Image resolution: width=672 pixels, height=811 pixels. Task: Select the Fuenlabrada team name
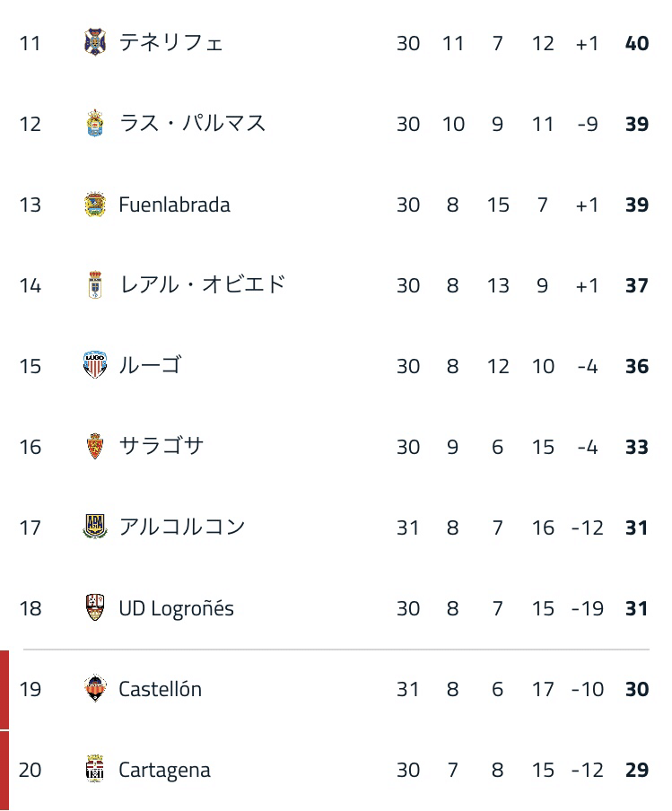[x=174, y=205]
